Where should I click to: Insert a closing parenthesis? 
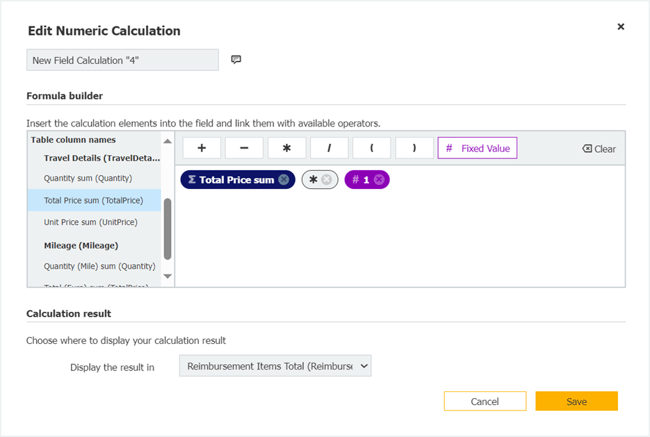pyautogui.click(x=414, y=148)
